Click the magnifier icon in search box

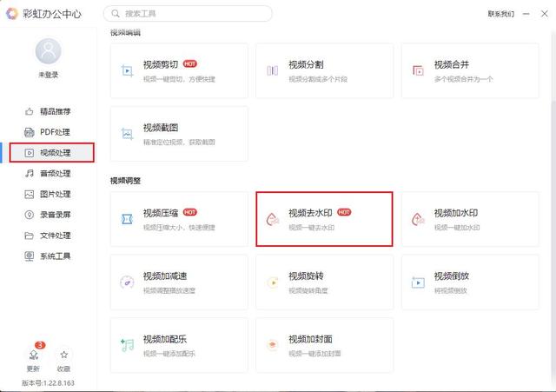[x=116, y=14]
